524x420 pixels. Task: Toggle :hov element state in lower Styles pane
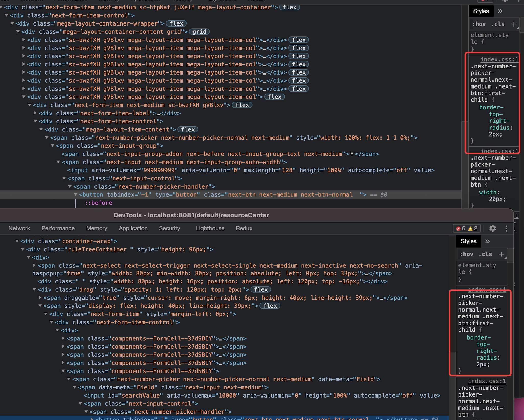466,254
